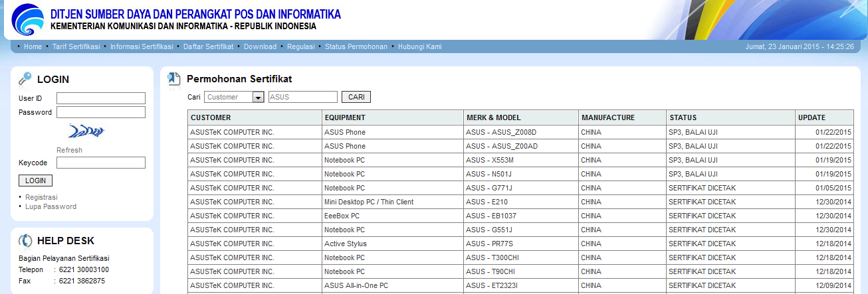The width and height of the screenshot is (868, 294).
Task: Expand the Customer search dropdown
Action: tap(235, 97)
